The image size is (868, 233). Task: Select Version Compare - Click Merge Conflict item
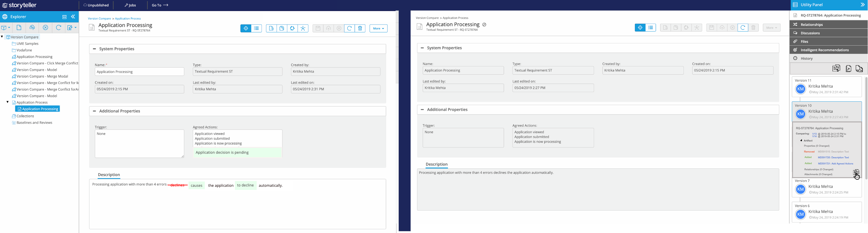[x=45, y=63]
